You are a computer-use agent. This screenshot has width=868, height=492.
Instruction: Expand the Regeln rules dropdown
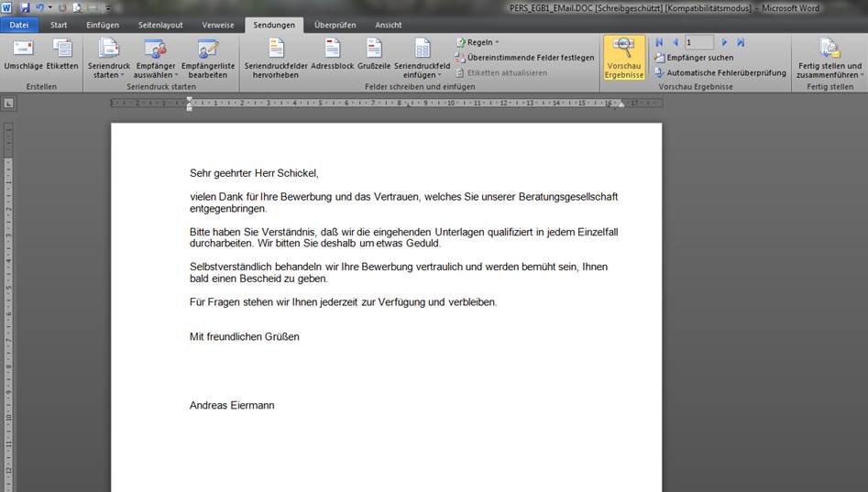(478, 42)
